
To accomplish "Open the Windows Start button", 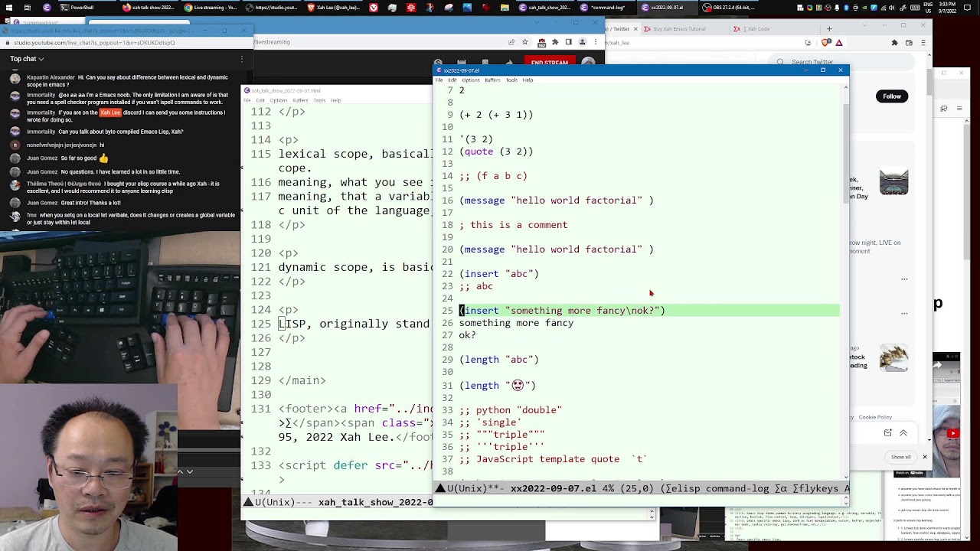I will (8, 8).
